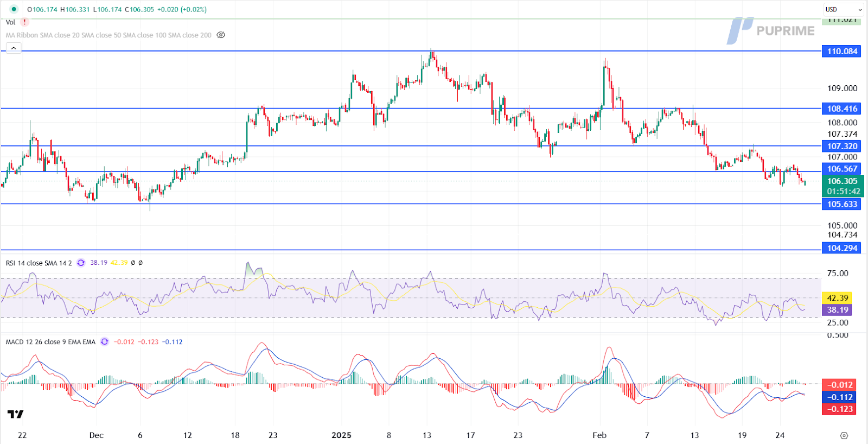Viewport: 868px width, 444px height.
Task: Click the purple 38.19 RSI scale label
Action: point(837,310)
